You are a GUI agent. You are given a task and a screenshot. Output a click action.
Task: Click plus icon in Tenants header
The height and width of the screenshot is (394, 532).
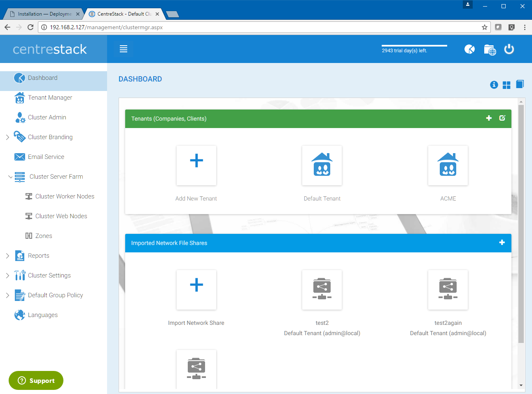tap(489, 118)
